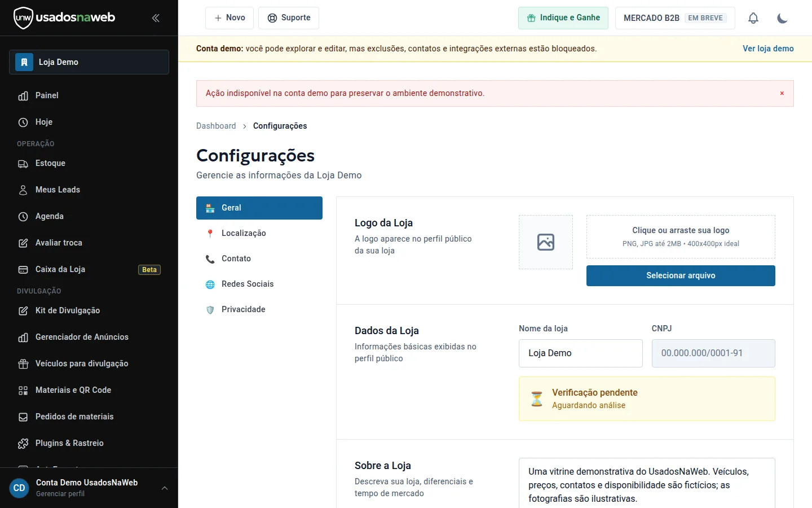Open Caixa da Loja page
Viewport: 812px width, 508px height.
tap(89, 269)
